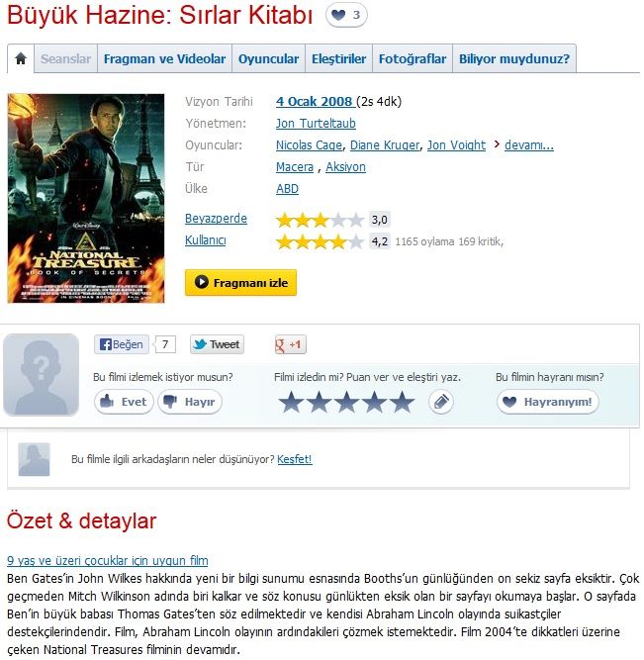
Task: Expand cast list with devamı... link
Action: point(529,145)
